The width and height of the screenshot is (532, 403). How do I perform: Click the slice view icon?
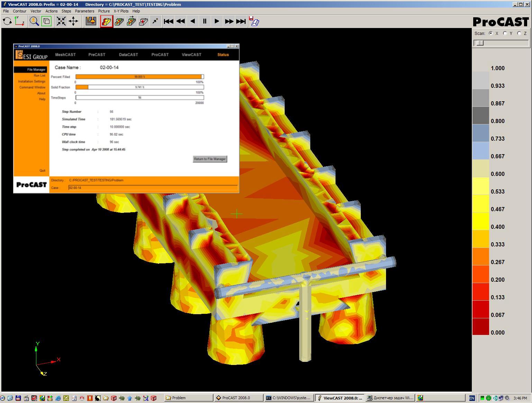click(x=119, y=21)
